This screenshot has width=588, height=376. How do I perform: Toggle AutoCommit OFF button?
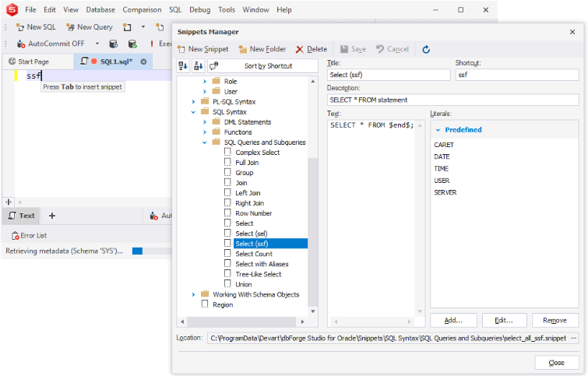tap(51, 44)
